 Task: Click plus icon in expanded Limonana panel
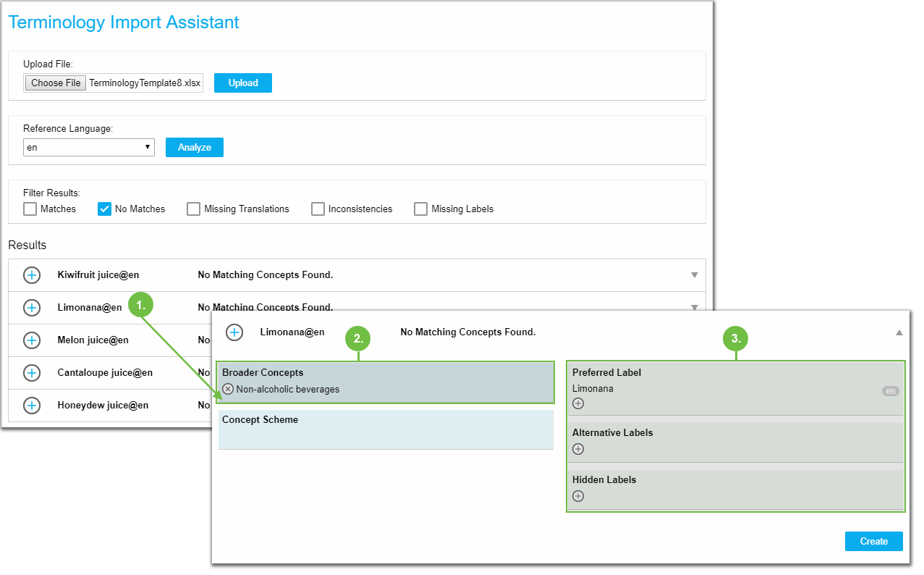tap(234, 332)
